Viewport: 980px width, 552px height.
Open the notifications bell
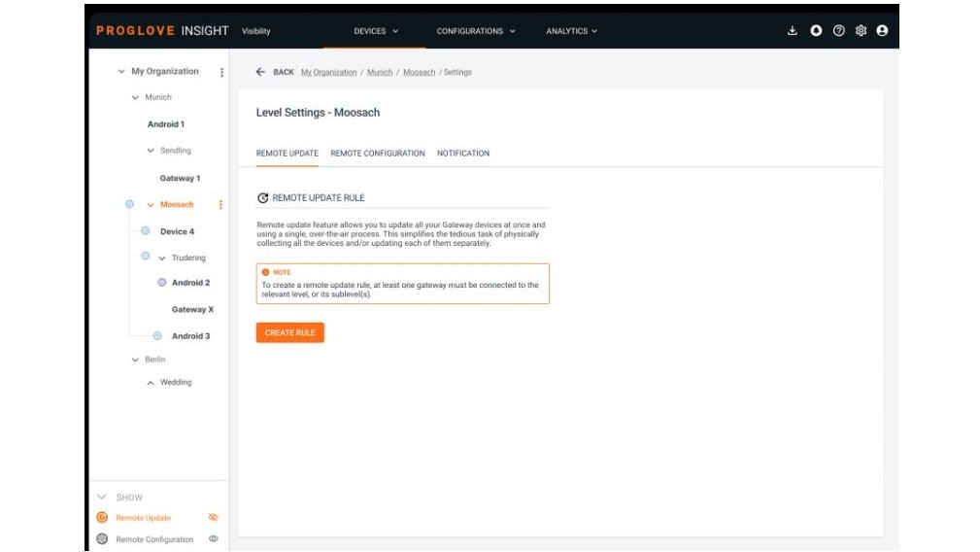[816, 31]
